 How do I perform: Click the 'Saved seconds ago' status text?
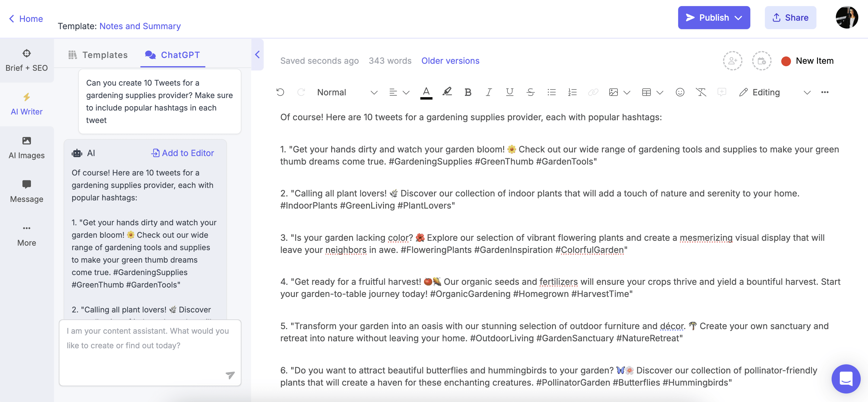click(x=319, y=61)
